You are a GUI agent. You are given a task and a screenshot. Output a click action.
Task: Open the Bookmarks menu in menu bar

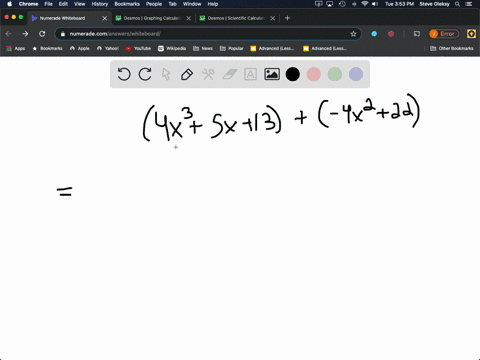click(x=127, y=4)
